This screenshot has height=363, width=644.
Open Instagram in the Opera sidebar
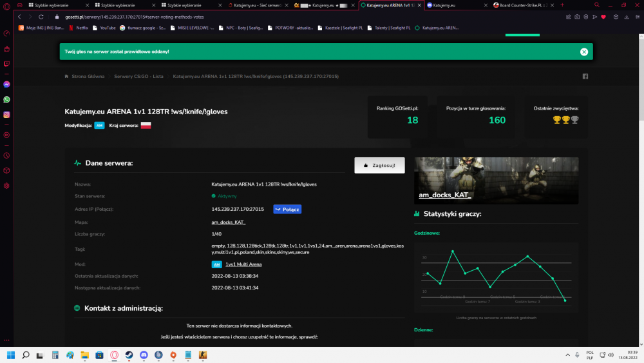tap(6, 115)
